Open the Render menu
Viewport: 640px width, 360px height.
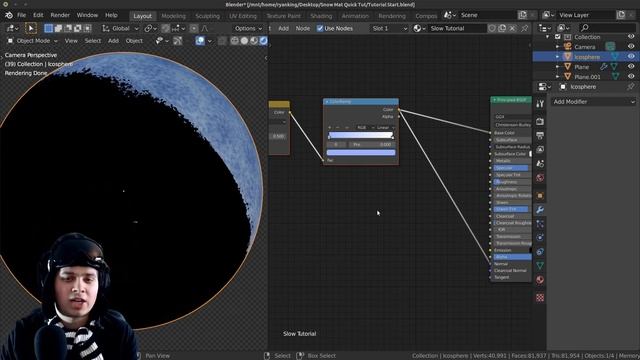(60, 15)
